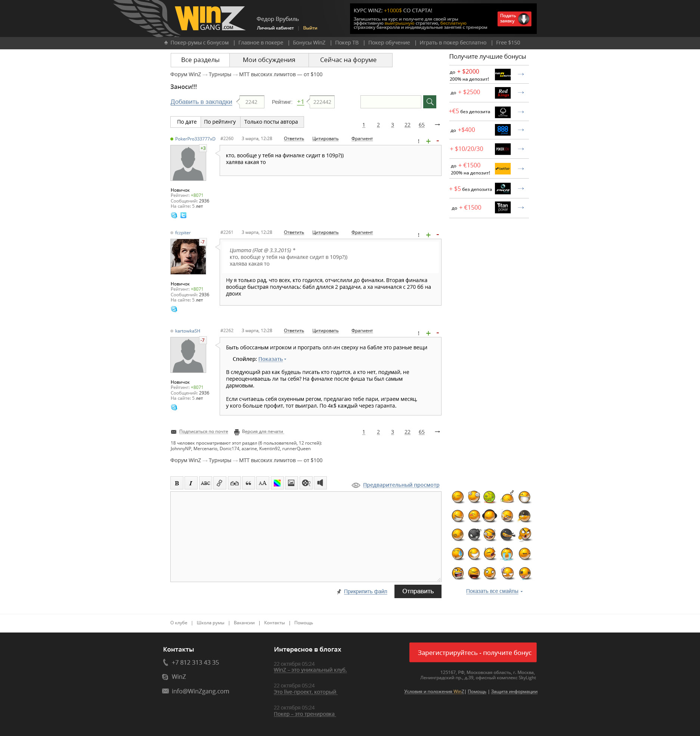Downvote post #2261 with the red minus
The height and width of the screenshot is (736, 700).
pos(437,235)
